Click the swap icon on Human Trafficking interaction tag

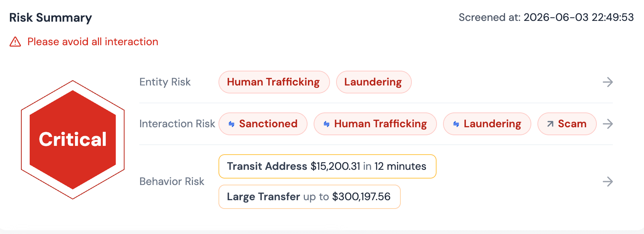pyautogui.click(x=327, y=124)
